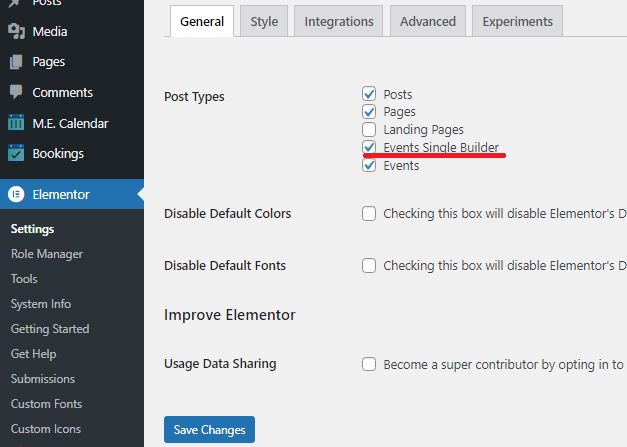The height and width of the screenshot is (447, 627).
Task: Go to Custom Fonts submenu item
Action: 46,404
